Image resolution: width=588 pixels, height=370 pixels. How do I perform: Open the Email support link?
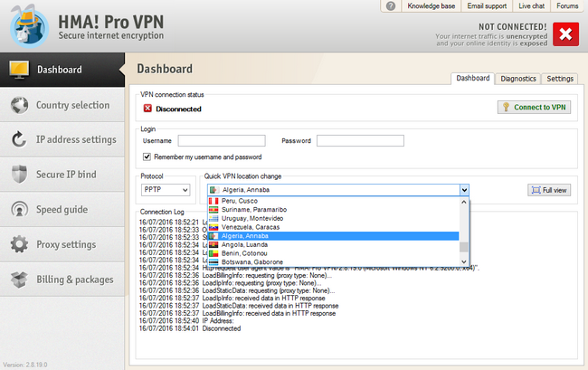point(487,6)
